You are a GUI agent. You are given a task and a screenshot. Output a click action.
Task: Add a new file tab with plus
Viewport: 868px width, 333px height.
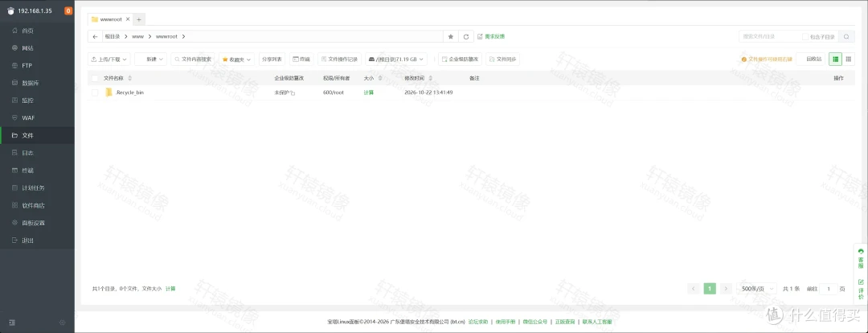point(139,19)
